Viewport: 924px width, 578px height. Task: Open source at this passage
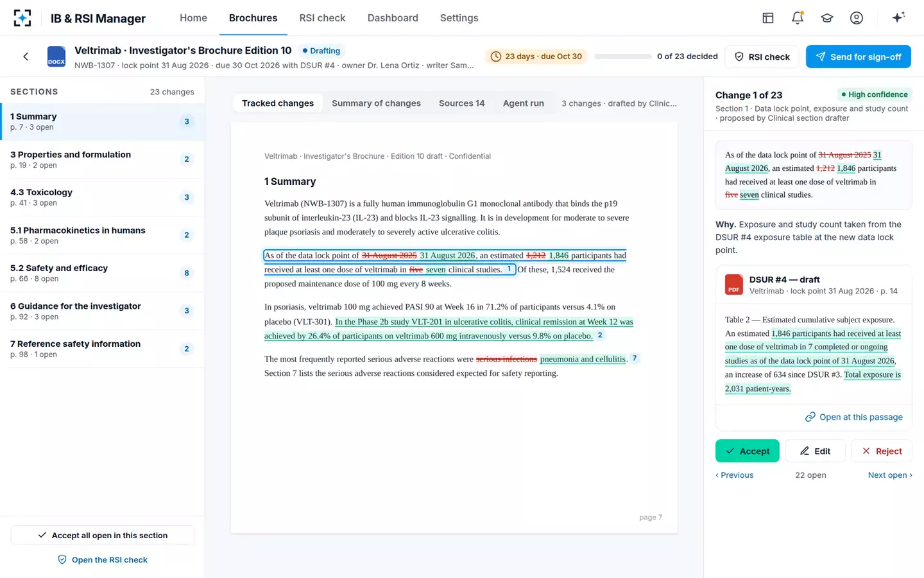[854, 417]
